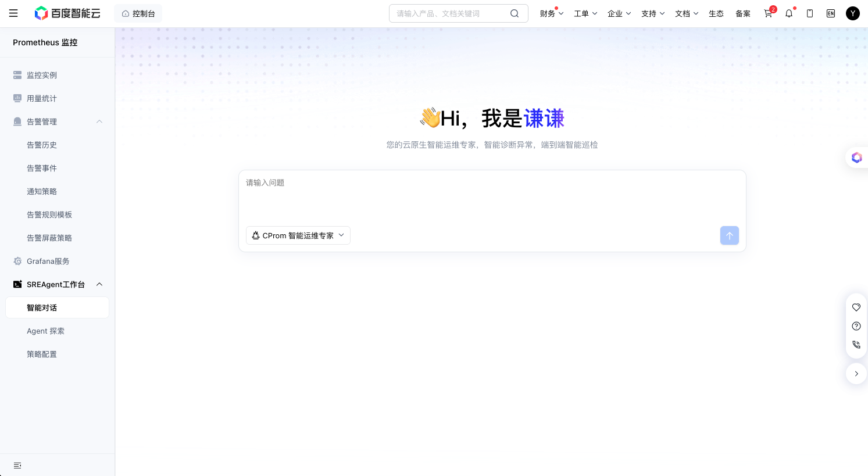This screenshot has height=476, width=868.
Task: Click the question mark help icon
Action: [856, 326]
